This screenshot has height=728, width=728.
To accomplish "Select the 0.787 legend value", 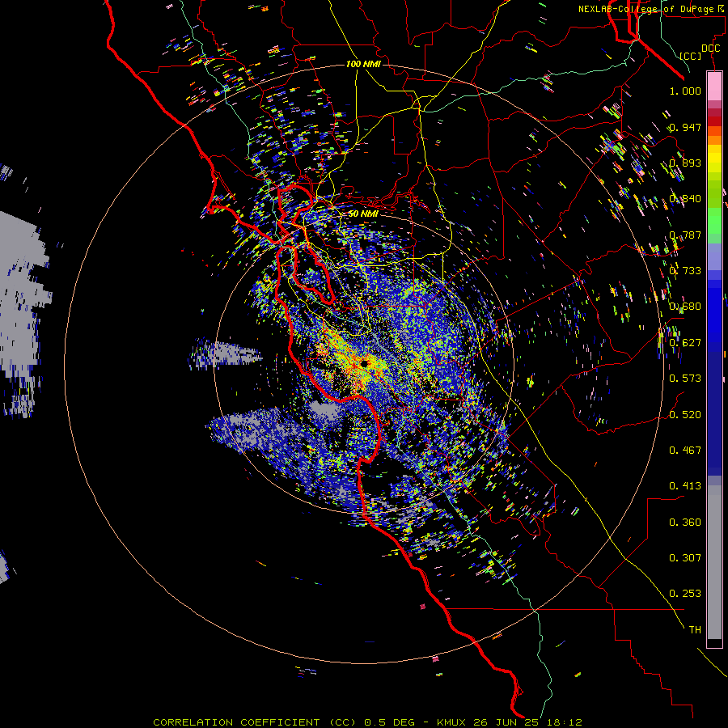I will click(x=685, y=235).
